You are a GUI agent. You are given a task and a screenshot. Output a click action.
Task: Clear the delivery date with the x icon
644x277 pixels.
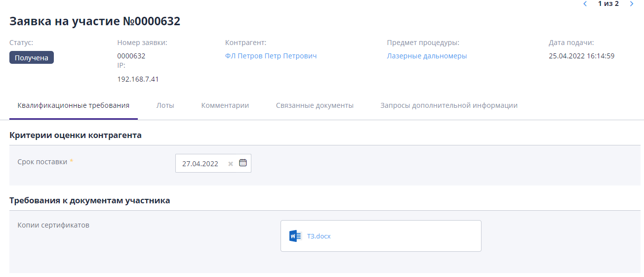pyautogui.click(x=231, y=164)
